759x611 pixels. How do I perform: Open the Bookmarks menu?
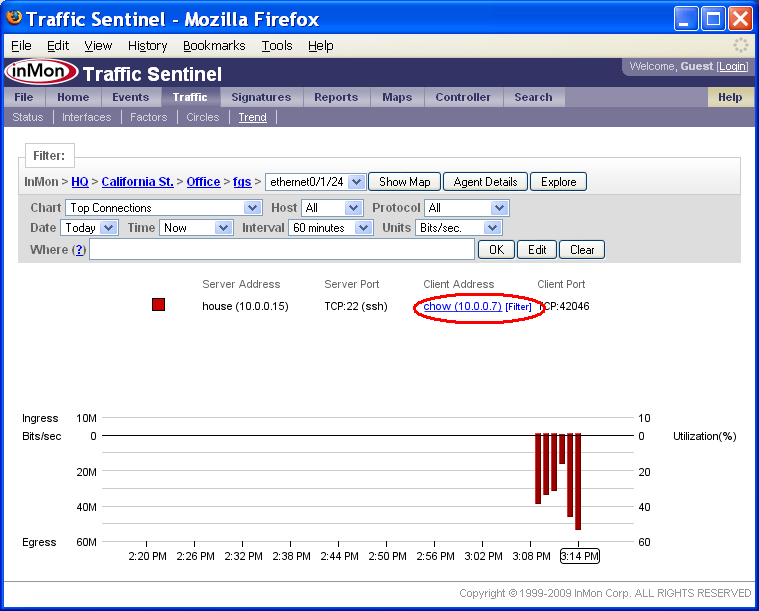[x=214, y=46]
